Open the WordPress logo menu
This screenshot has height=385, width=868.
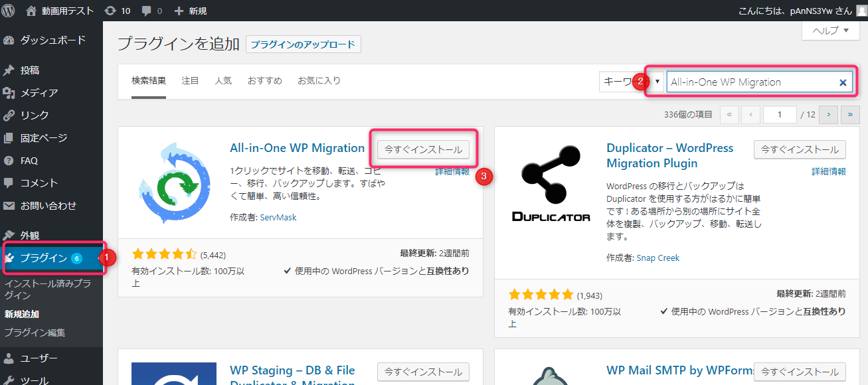tap(9, 11)
